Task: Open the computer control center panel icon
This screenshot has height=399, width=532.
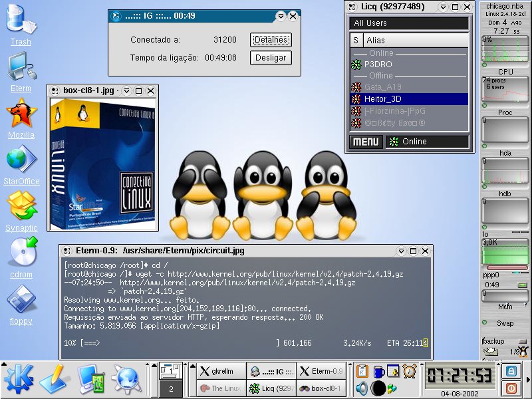Action: (90, 379)
